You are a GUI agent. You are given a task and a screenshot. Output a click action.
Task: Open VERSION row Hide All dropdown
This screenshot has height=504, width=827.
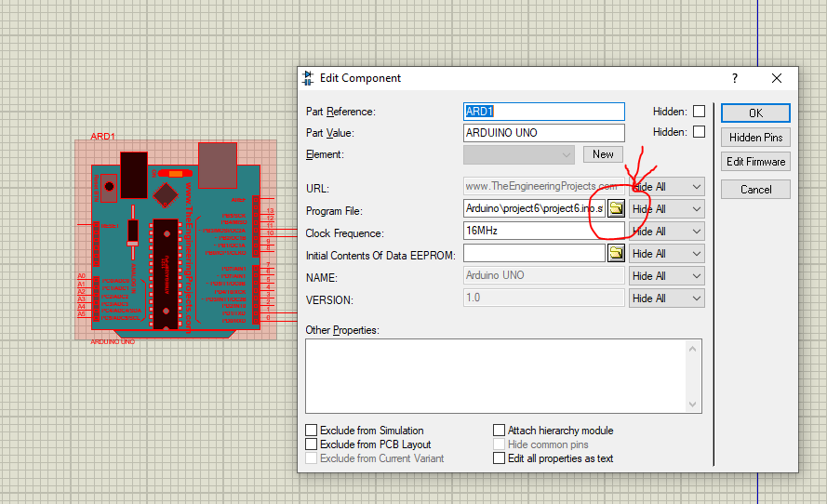coord(667,298)
